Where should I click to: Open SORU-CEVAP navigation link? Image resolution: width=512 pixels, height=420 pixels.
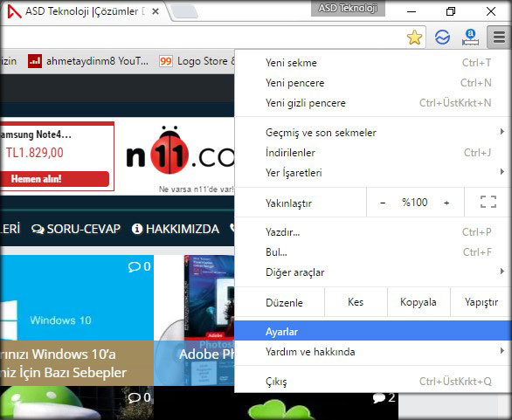(x=76, y=229)
